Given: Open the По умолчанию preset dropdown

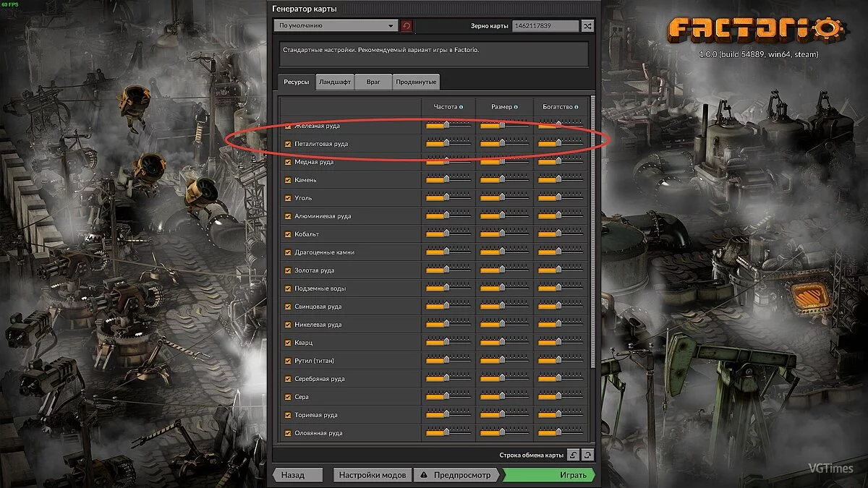Looking at the screenshot, I should coord(336,26).
